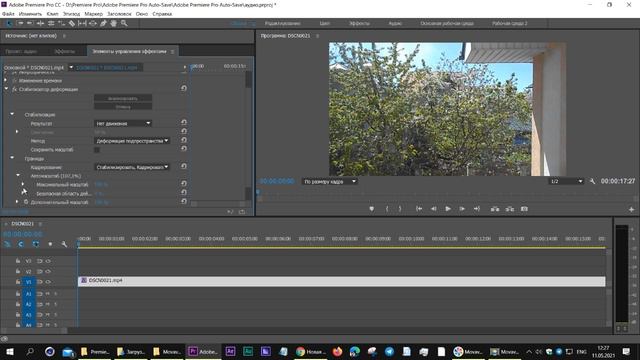Viewport: 640px width, 360px height.
Task: Select the Track Select Forward tool
Action: coord(20,24)
